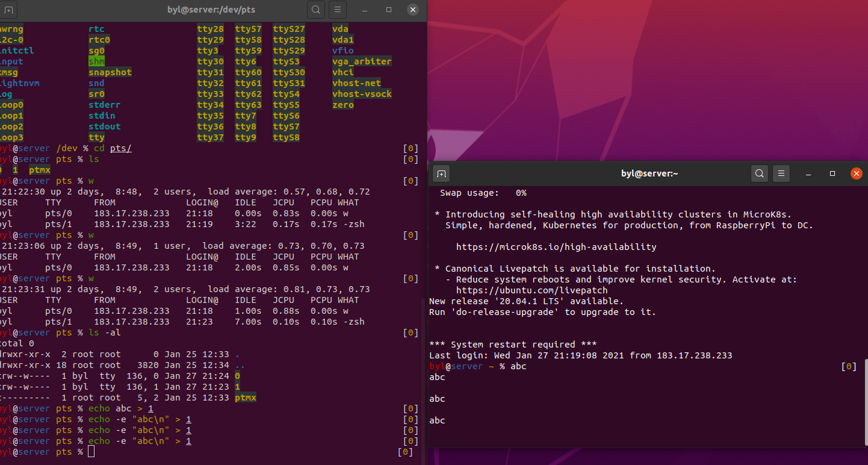Click the byl@server:~ title bar text
The image size is (868, 465).
click(649, 173)
